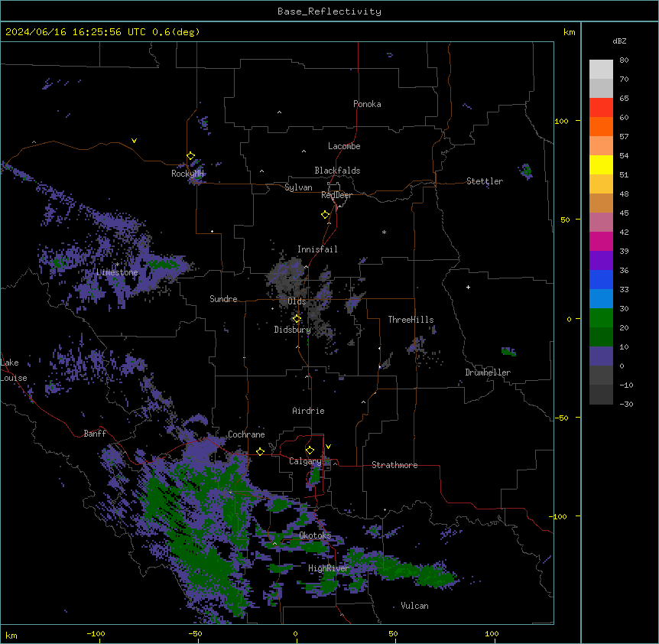Viewport: 659px width, 644px height.
Task: Select the Strathmore label
Action: [394, 465]
